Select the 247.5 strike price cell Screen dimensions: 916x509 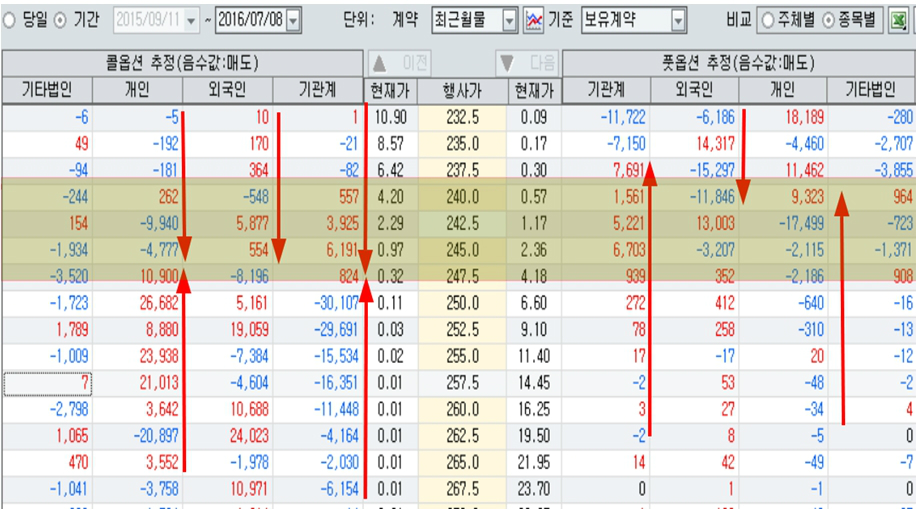461,276
